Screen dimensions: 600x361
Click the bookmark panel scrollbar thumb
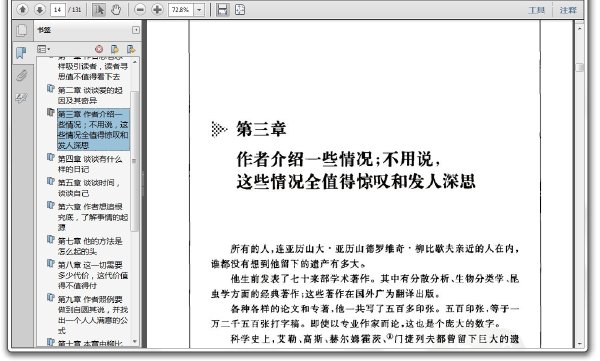(134, 161)
